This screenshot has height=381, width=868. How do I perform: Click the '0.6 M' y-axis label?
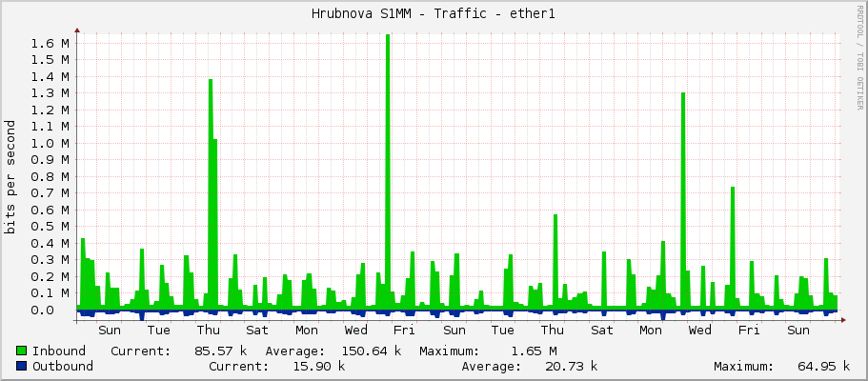tap(50, 210)
